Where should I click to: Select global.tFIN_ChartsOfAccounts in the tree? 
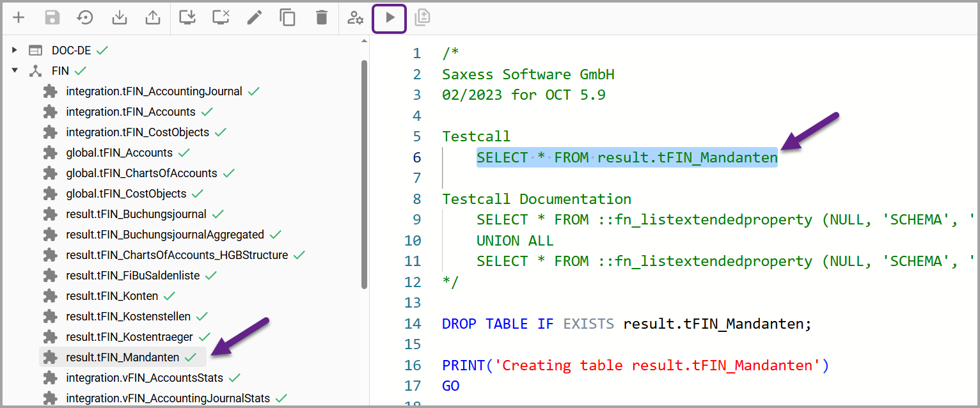point(141,173)
